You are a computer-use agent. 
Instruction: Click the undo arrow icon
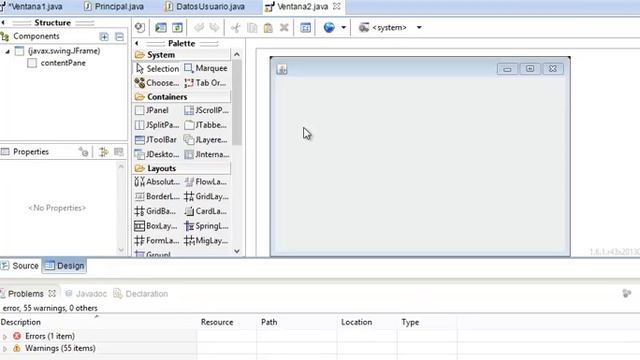coord(199,27)
